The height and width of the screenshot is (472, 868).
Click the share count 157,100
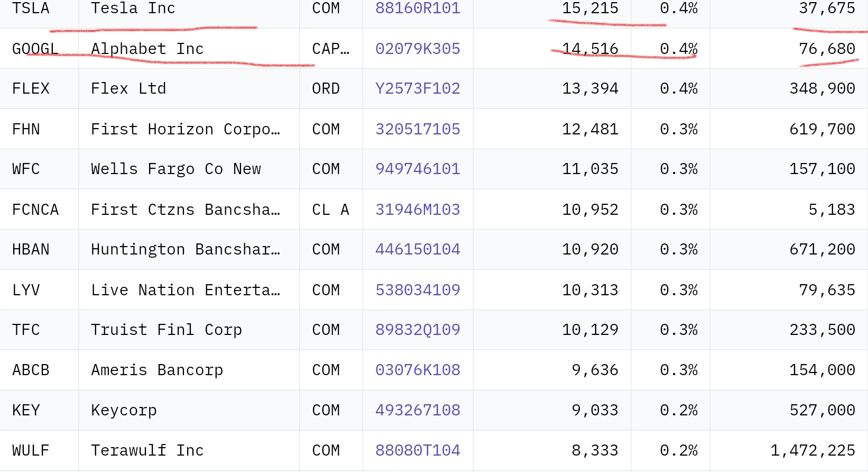[x=822, y=169]
